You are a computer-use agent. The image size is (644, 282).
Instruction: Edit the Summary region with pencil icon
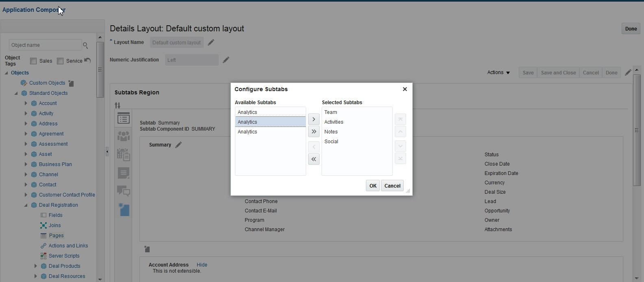click(178, 145)
